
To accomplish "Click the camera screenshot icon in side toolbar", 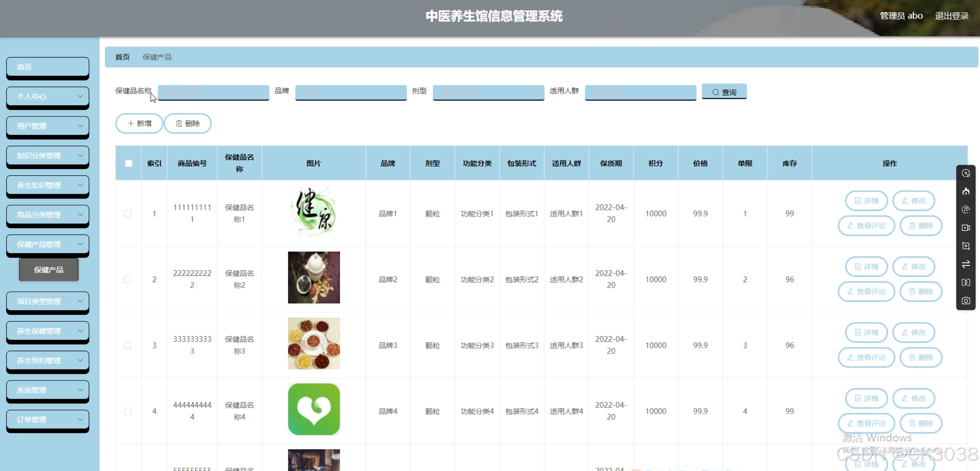I will (965, 301).
